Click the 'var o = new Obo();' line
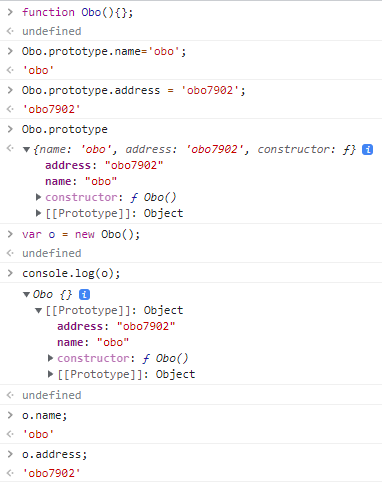 [x=81, y=234]
